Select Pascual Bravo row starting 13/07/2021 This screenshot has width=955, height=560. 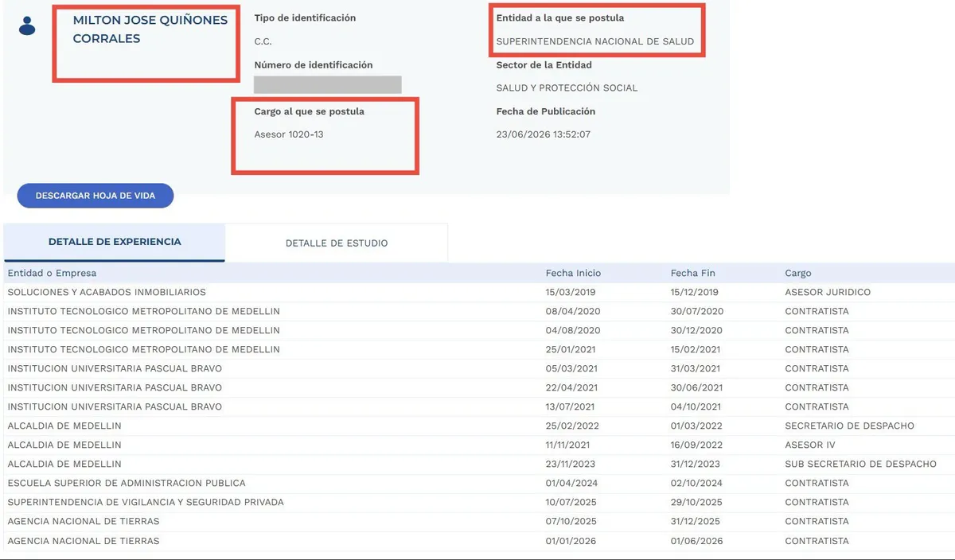coord(479,406)
